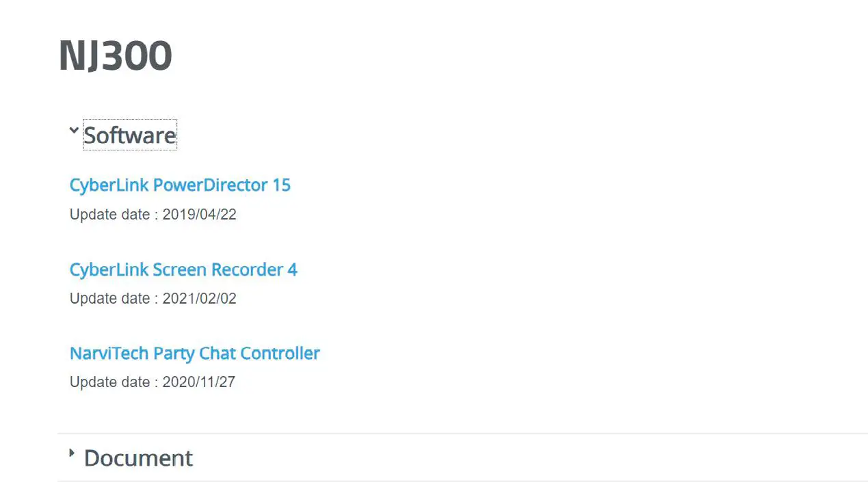Screen dimensions: 868x491
Task: Click "Update date" label under Party Chat Controller
Action: pyautogui.click(x=109, y=382)
